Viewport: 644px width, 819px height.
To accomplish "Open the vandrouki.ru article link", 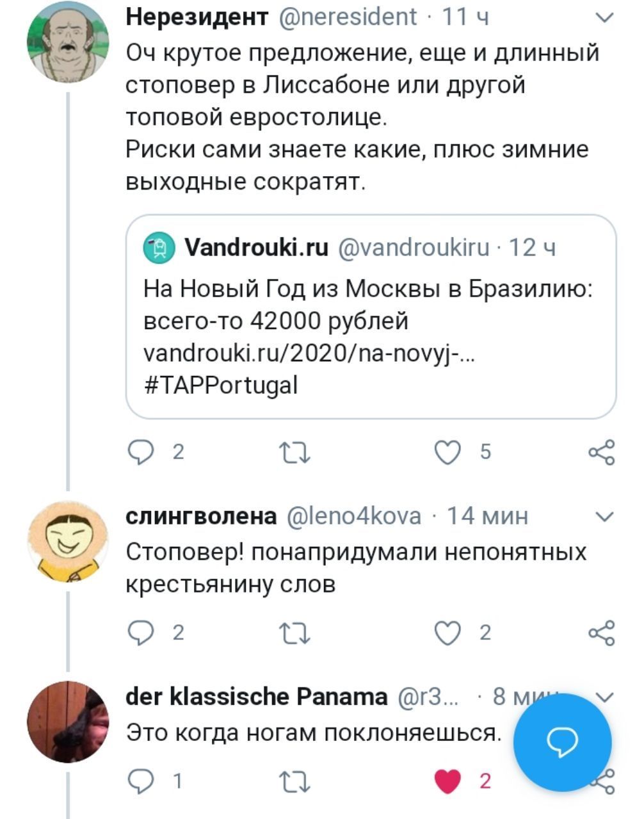I will click(309, 353).
